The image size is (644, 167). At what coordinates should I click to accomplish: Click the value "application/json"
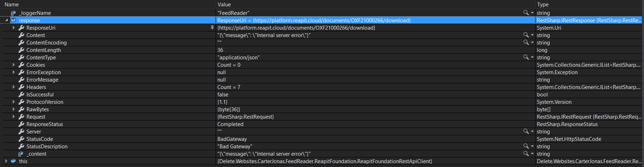click(239, 57)
